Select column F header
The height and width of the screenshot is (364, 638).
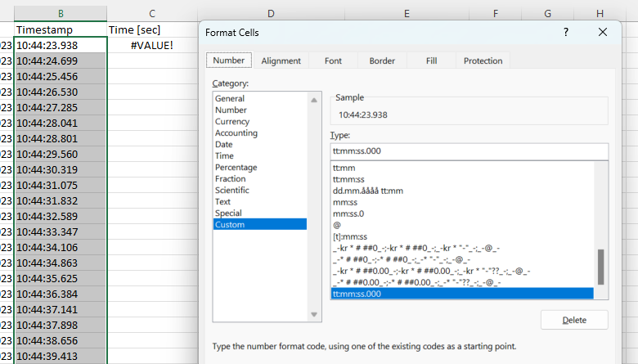click(x=495, y=13)
